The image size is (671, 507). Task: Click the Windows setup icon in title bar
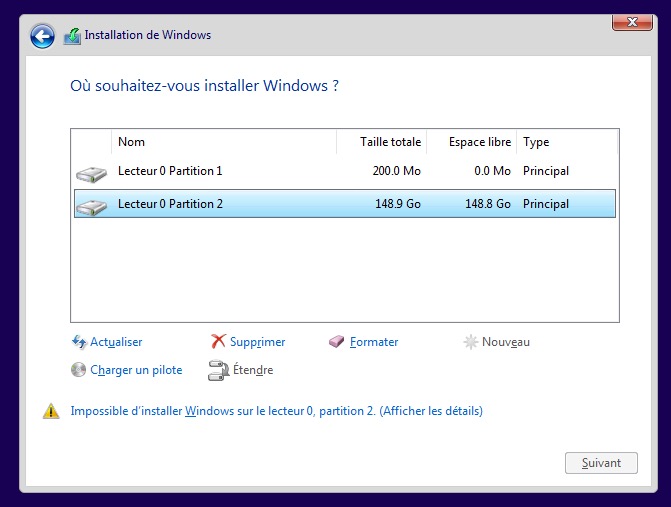click(x=72, y=36)
